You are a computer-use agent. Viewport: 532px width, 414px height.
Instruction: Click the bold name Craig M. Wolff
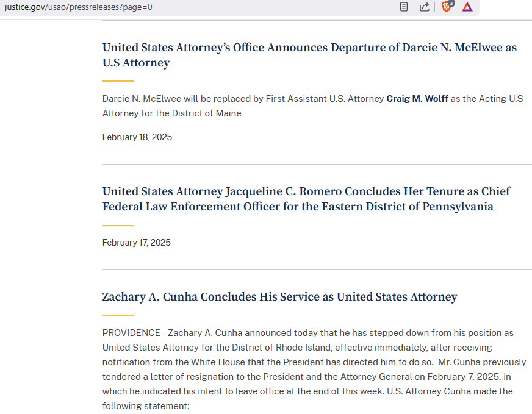pyautogui.click(x=417, y=99)
